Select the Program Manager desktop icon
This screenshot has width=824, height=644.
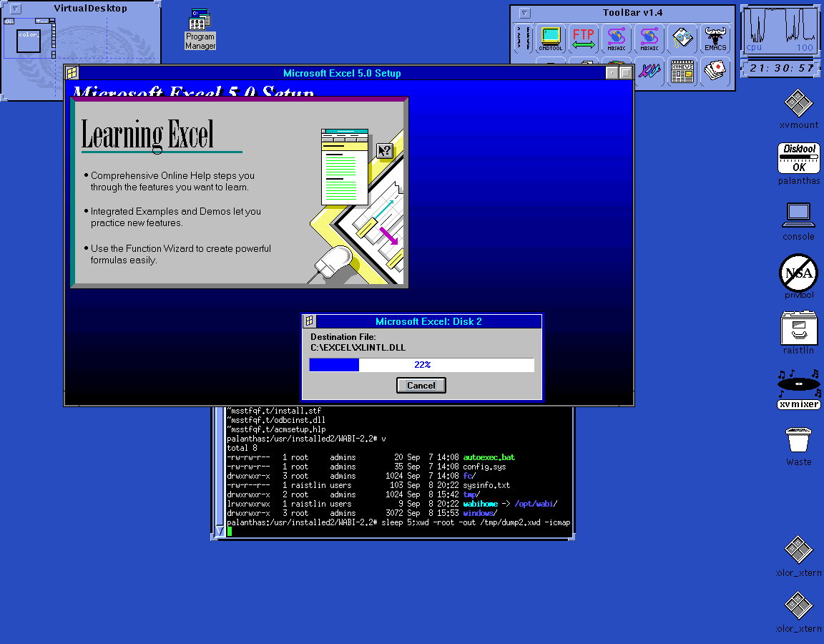[x=200, y=30]
